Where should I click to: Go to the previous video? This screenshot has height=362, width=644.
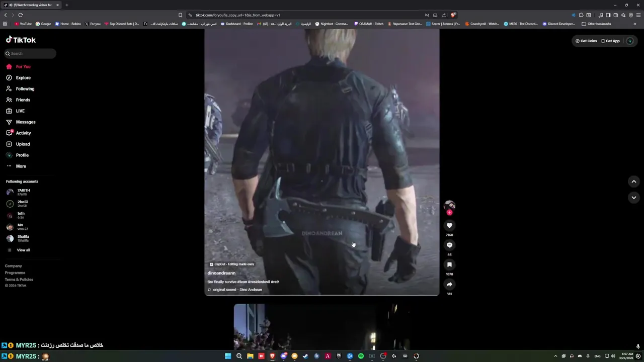point(633,182)
